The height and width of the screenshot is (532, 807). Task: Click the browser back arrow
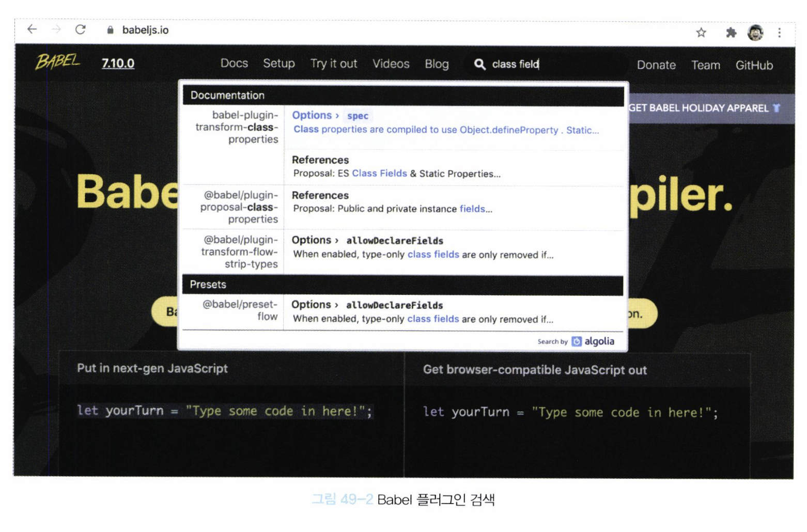[32, 29]
